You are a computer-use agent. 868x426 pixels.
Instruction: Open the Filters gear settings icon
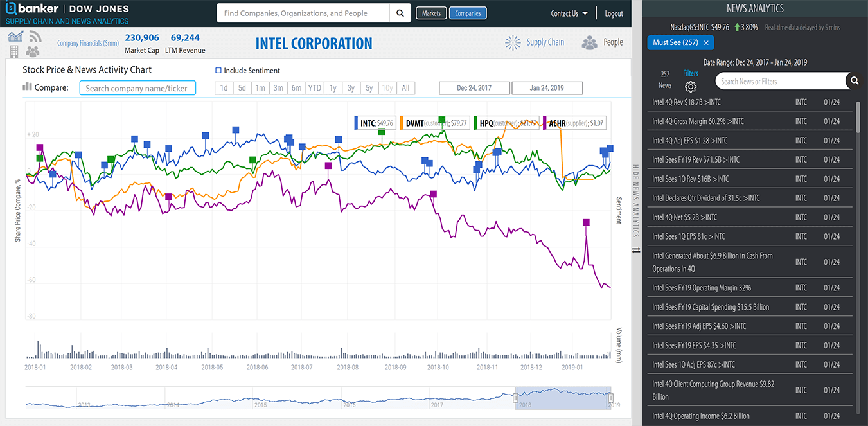691,87
